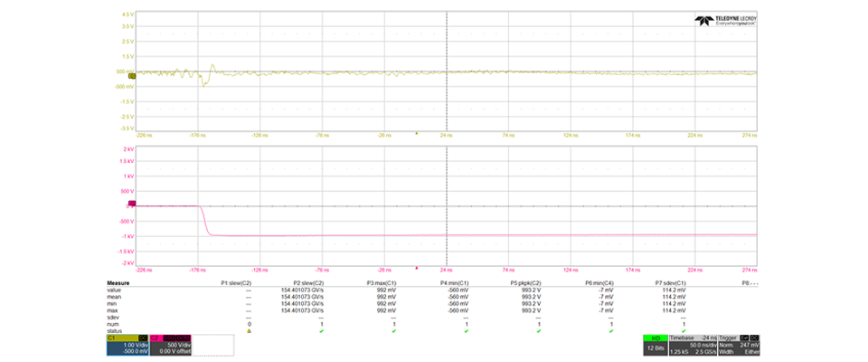Click the P2 slew(C2) green status checkmark
The image size is (868, 362).
click(321, 331)
